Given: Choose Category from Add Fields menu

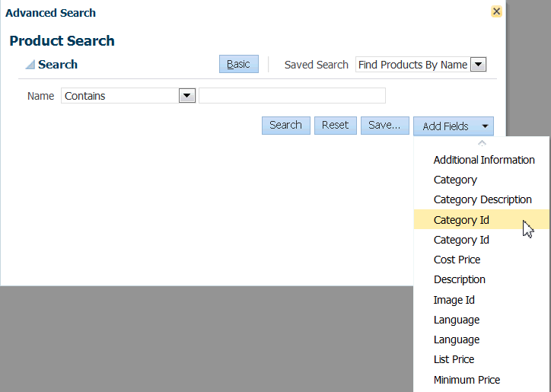Looking at the screenshot, I should pyautogui.click(x=455, y=180).
